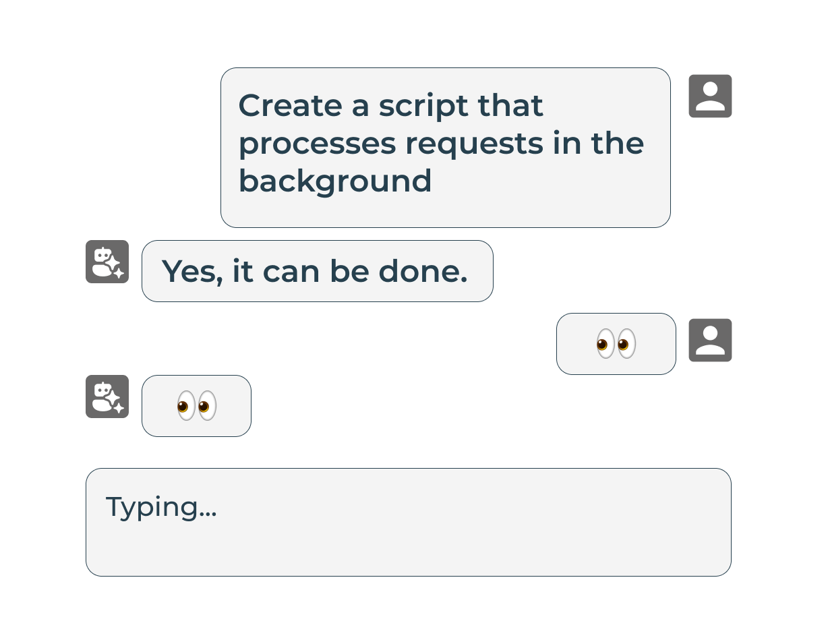Screen dimensions: 828x644
Task: Click the word "background" in the user's message
Action: 335,181
